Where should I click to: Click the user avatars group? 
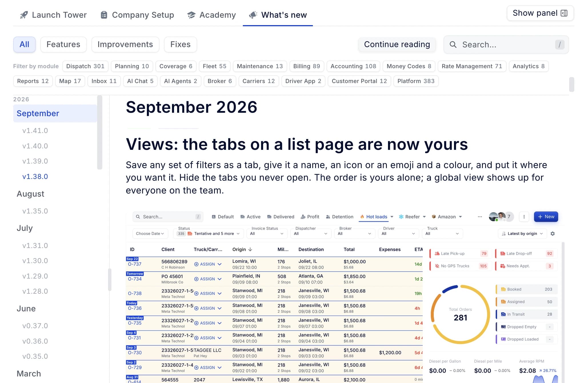[501, 217]
